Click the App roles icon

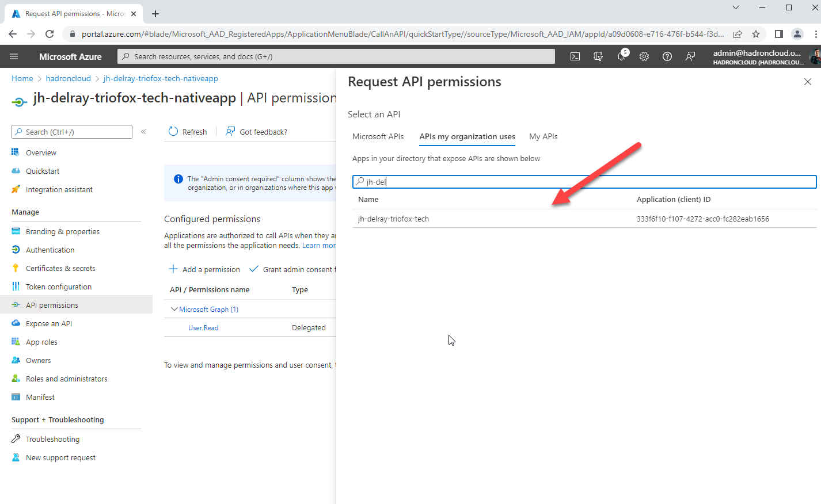(x=16, y=342)
